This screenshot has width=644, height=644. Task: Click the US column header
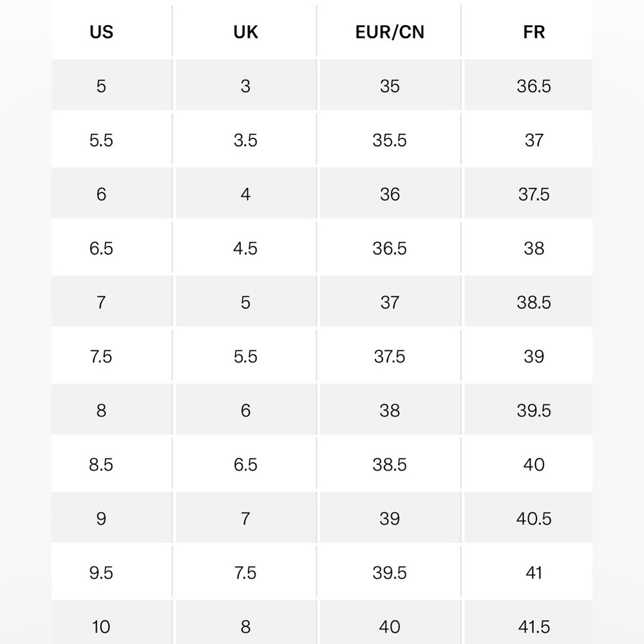(x=102, y=32)
